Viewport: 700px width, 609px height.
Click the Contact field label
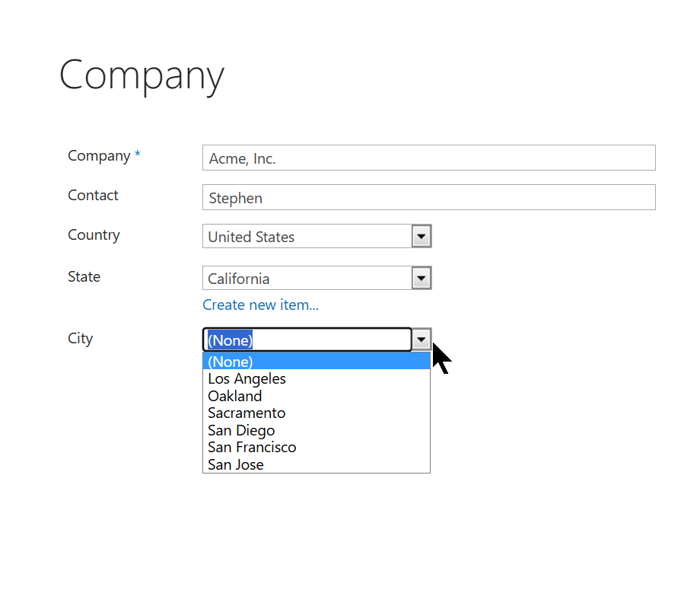pos(93,195)
